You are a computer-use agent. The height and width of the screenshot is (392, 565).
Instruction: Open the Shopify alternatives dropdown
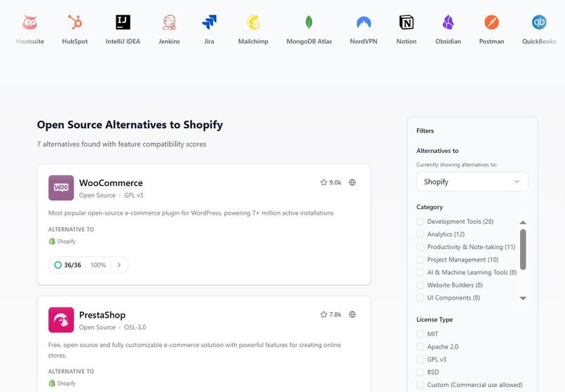pos(472,182)
